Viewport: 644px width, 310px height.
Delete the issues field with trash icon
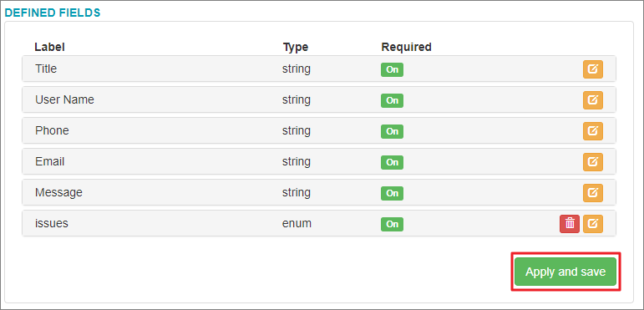570,224
